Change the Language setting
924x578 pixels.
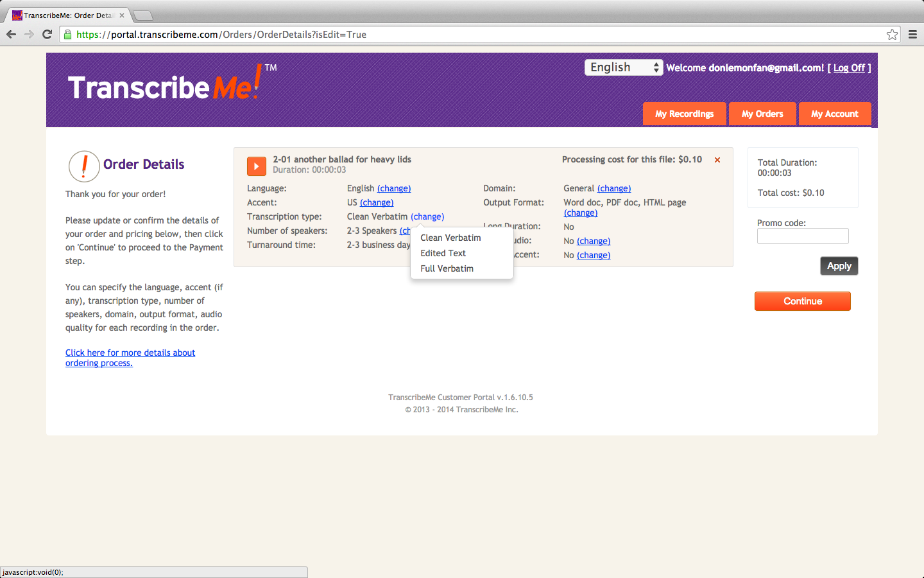point(394,188)
